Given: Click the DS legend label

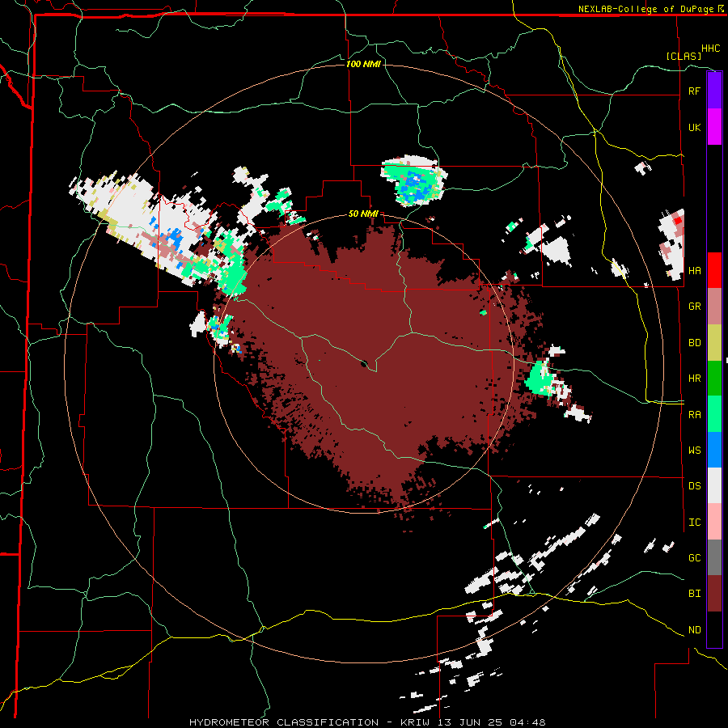Looking at the screenshot, I should pyautogui.click(x=694, y=486).
